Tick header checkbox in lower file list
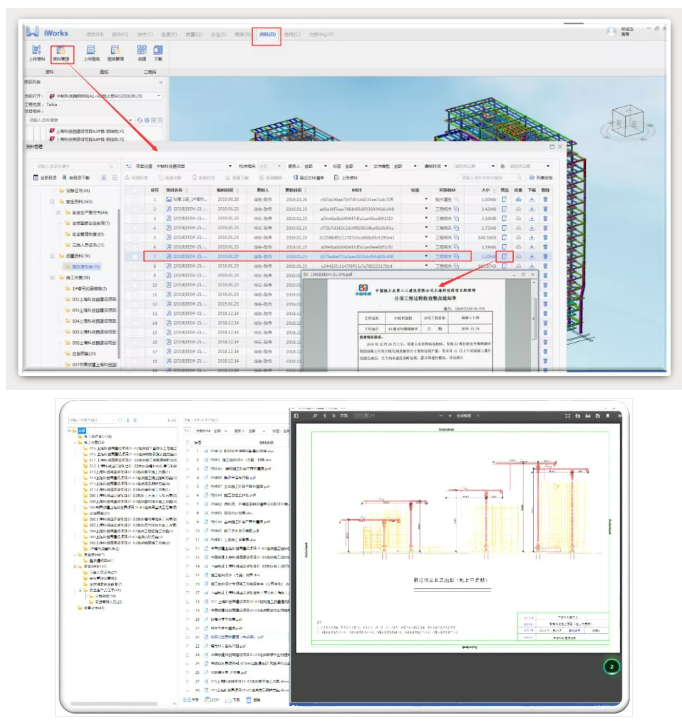Image resolution: width=682 pixels, height=722 pixels. point(187,443)
